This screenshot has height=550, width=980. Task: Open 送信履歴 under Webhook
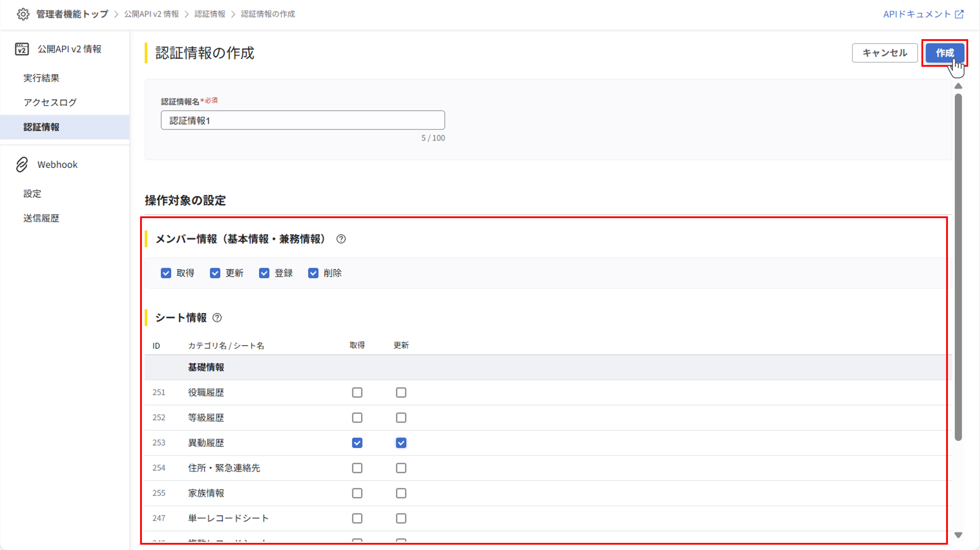click(x=41, y=218)
